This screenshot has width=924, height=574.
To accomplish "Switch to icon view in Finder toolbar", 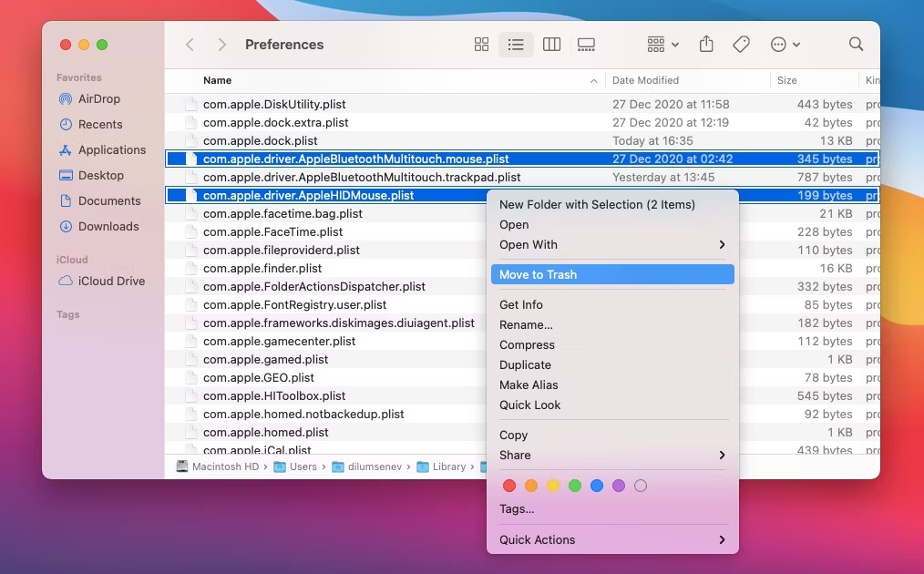I will tap(482, 45).
